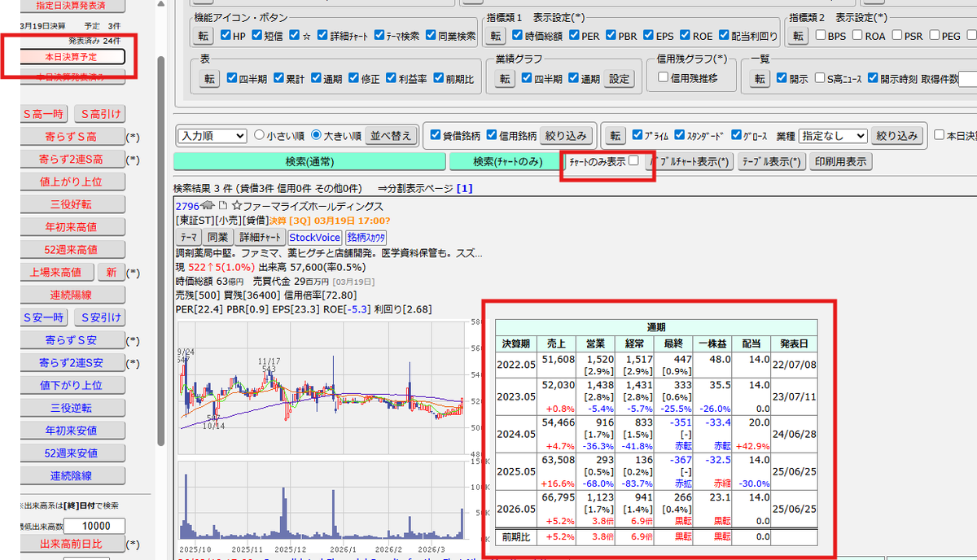Click 絞り込み next to 業種 dropdown
This screenshot has width=977, height=560.
point(898,136)
